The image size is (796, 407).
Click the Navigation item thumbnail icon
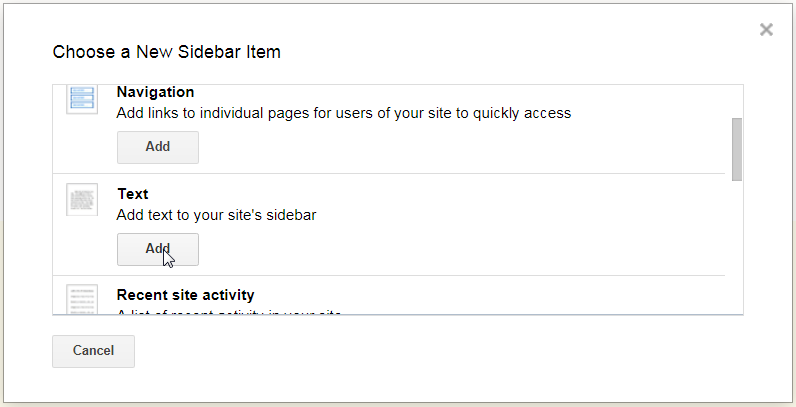[x=82, y=99]
